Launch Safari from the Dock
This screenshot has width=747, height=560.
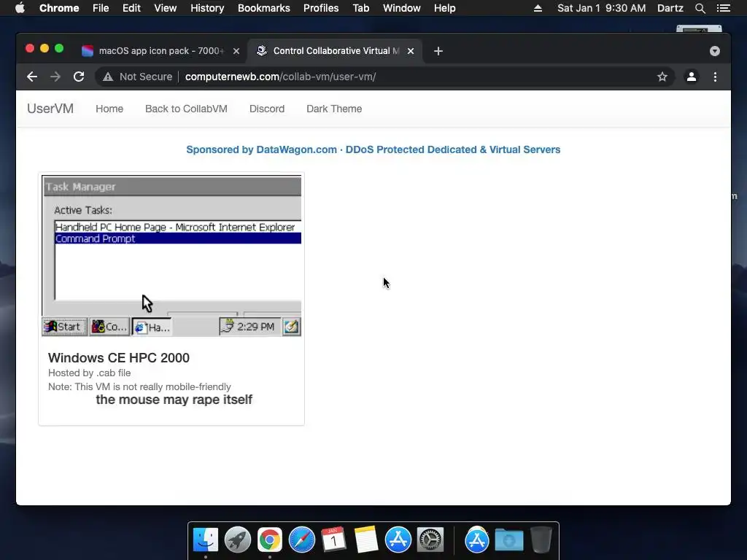(301, 540)
